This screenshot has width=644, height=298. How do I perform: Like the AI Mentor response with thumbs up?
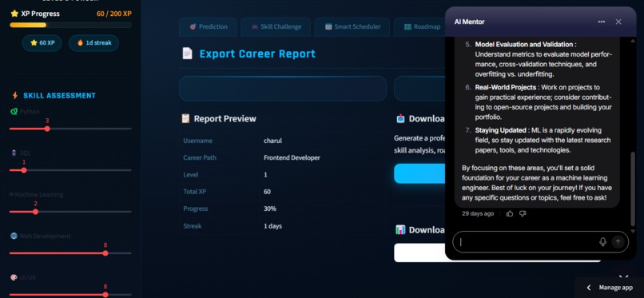[x=510, y=213]
